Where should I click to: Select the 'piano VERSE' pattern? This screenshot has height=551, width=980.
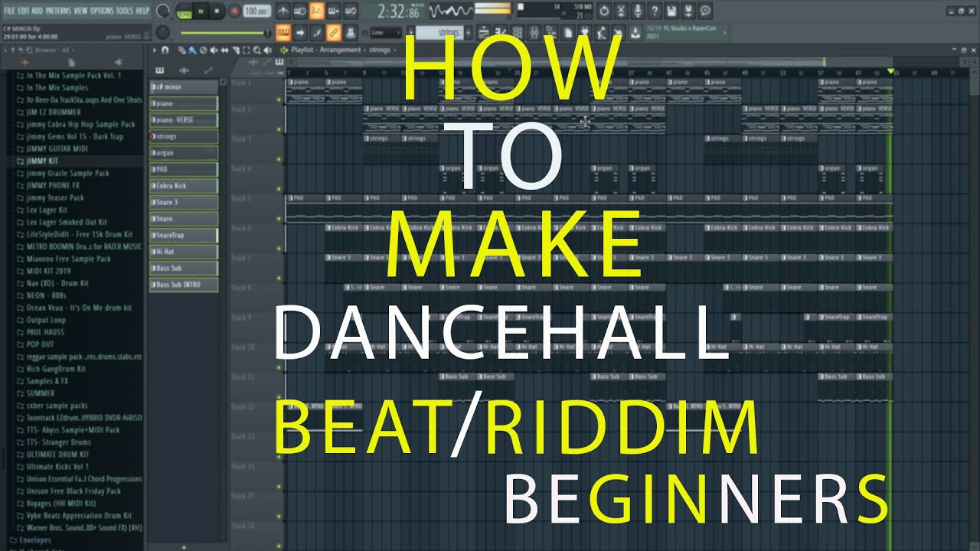tap(184, 120)
